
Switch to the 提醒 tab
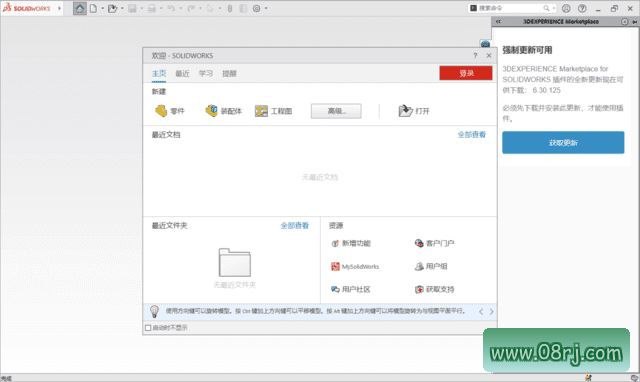pos(229,73)
